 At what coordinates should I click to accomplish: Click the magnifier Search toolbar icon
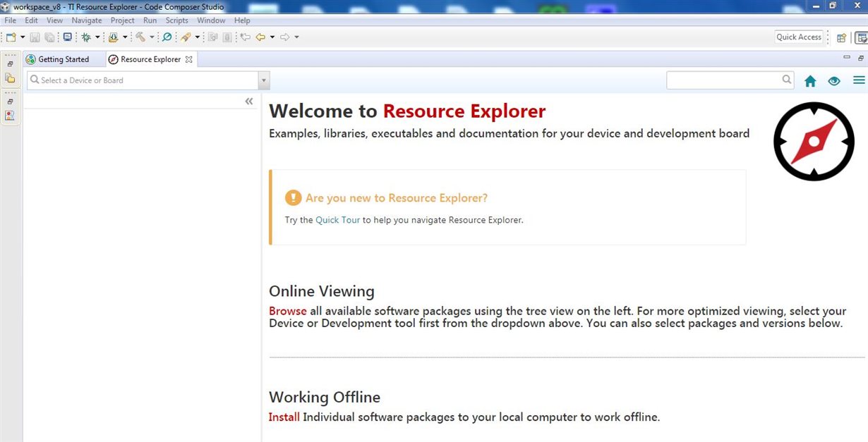(167, 37)
